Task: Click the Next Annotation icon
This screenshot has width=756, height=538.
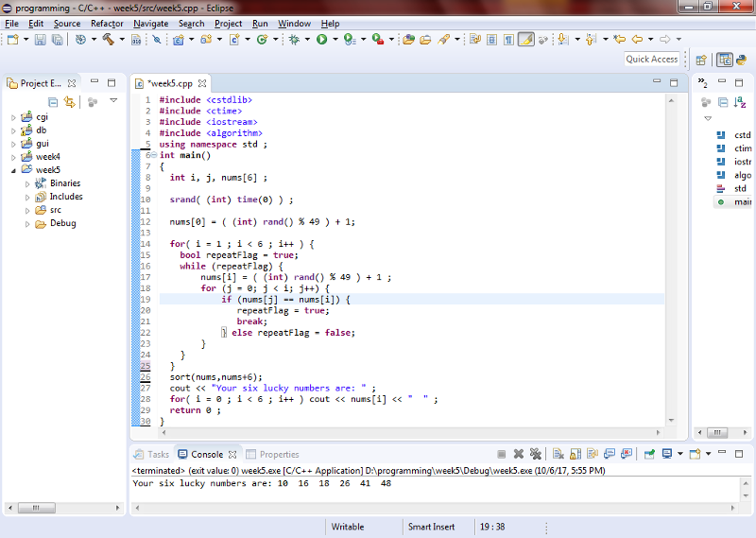Action: click(x=562, y=39)
